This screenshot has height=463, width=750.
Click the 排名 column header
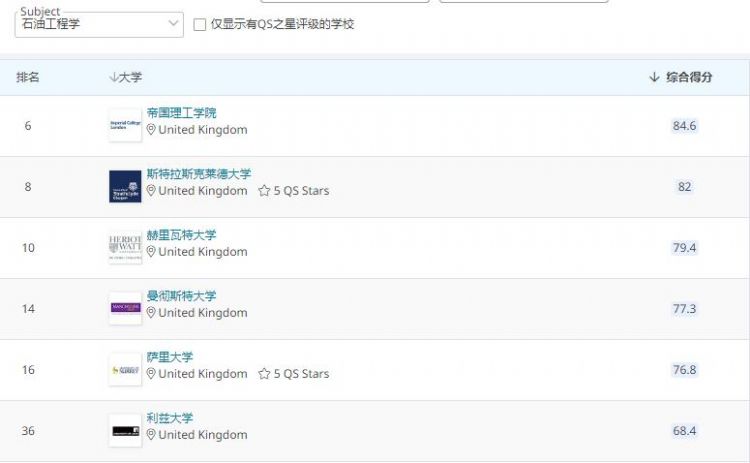click(x=28, y=77)
